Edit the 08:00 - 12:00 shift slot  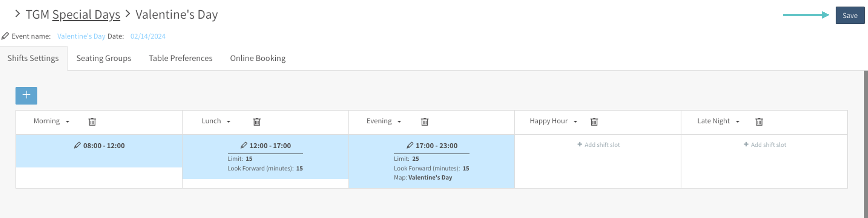tap(77, 145)
